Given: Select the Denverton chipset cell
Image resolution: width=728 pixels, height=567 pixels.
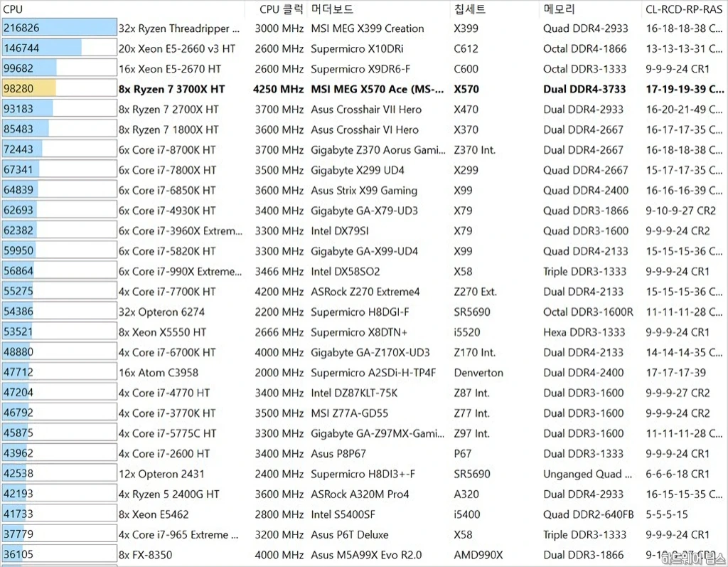Looking at the screenshot, I should (478, 373).
